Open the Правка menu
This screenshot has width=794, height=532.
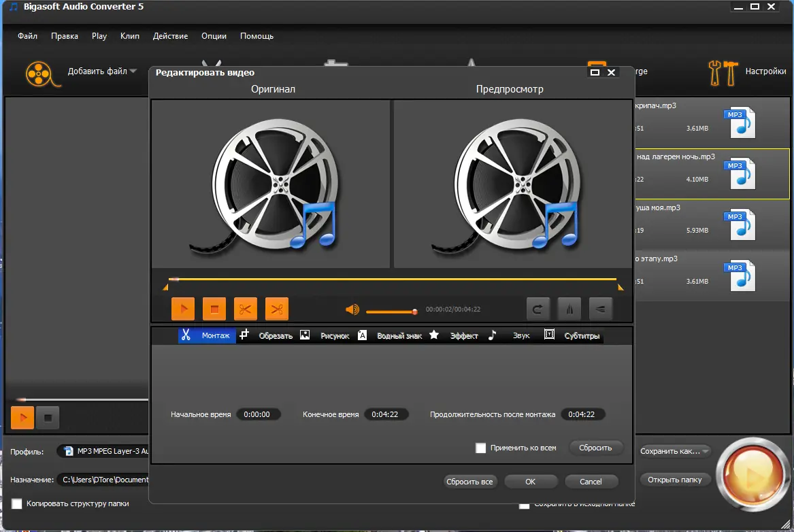(65, 36)
